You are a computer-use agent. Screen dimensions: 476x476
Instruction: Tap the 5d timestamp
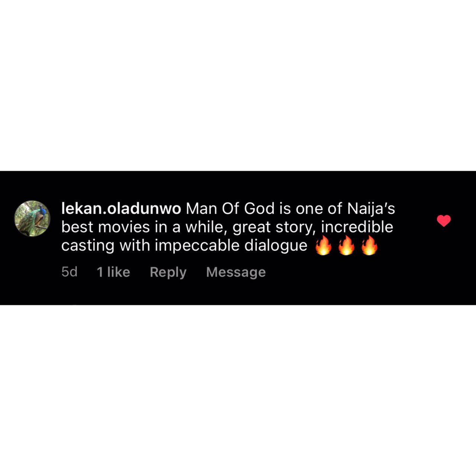70,272
